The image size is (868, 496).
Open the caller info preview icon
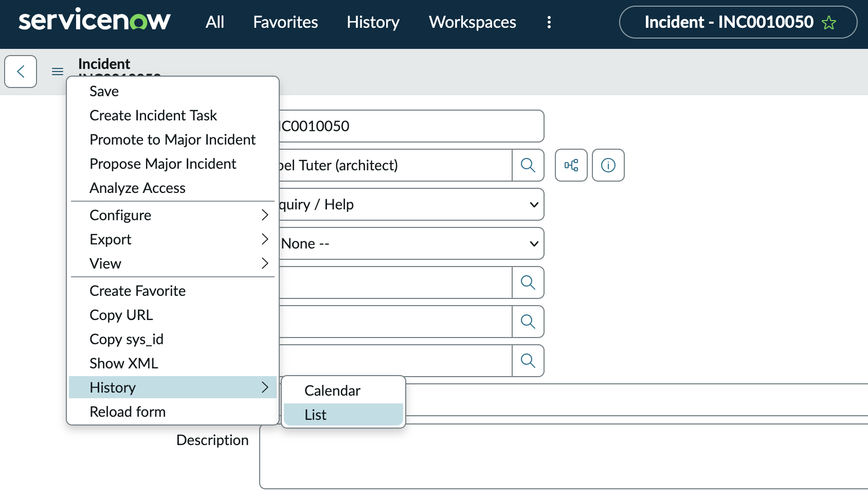608,165
